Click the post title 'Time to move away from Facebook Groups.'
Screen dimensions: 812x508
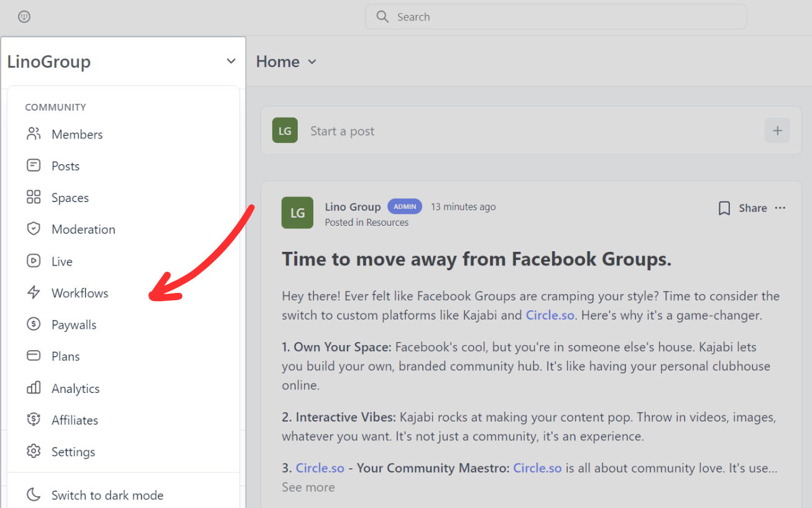(477, 259)
